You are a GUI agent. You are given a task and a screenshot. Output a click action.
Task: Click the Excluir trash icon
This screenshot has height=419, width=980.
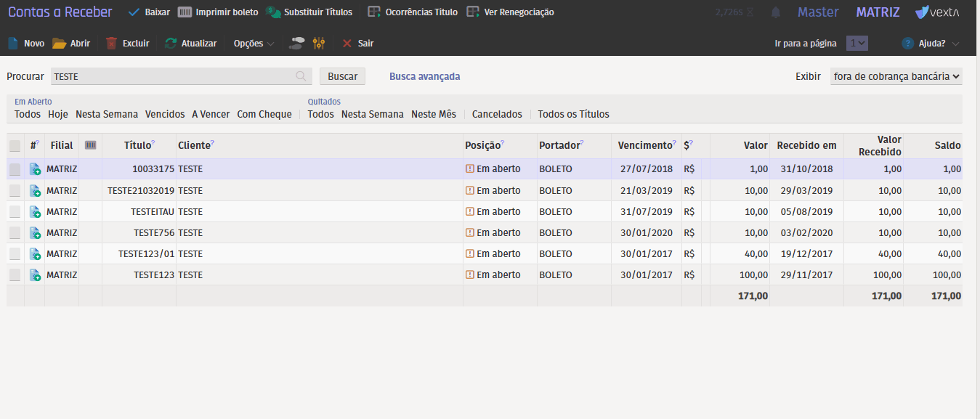coord(111,44)
